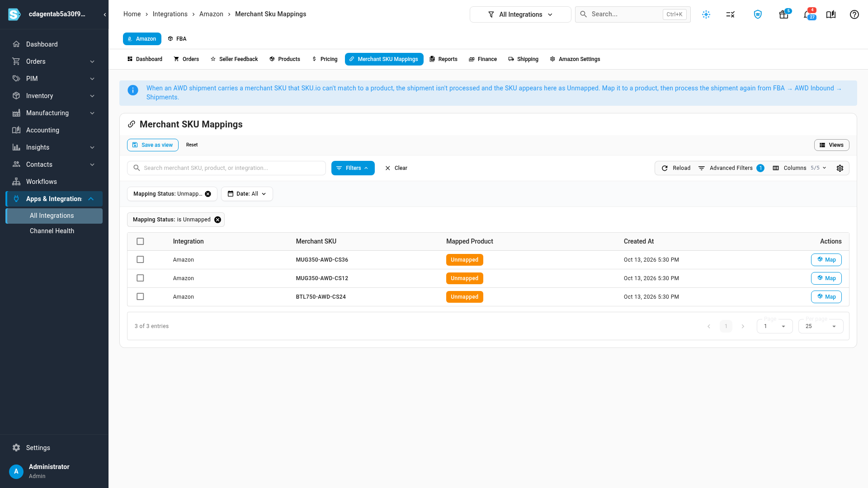The image size is (868, 488).
Task: Click the info icon in the blue banner
Action: pos(133,90)
